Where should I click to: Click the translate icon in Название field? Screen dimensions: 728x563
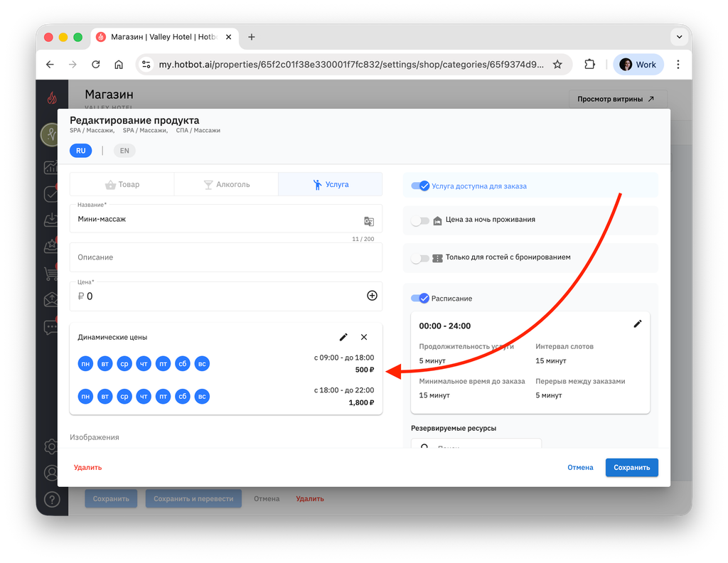[369, 221]
